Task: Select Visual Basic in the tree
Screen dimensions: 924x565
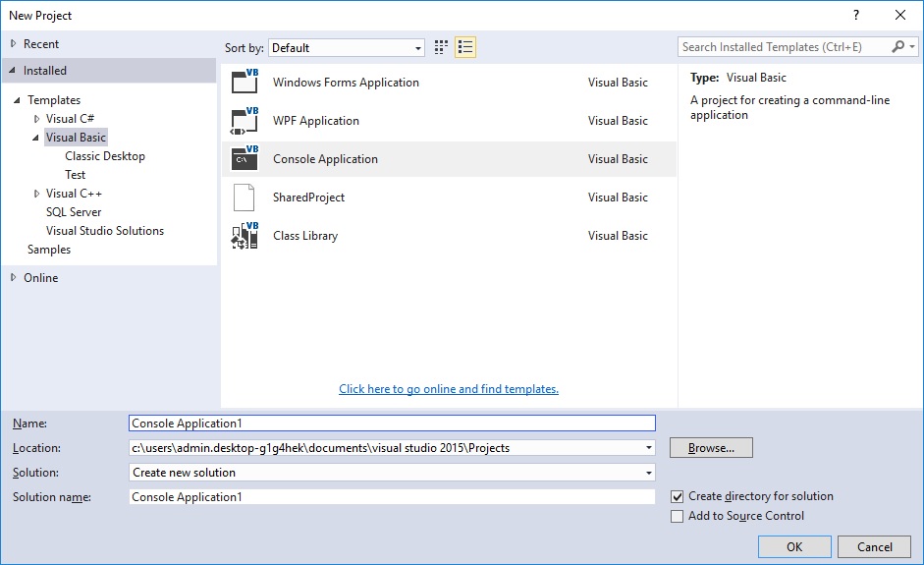Action: pos(76,138)
